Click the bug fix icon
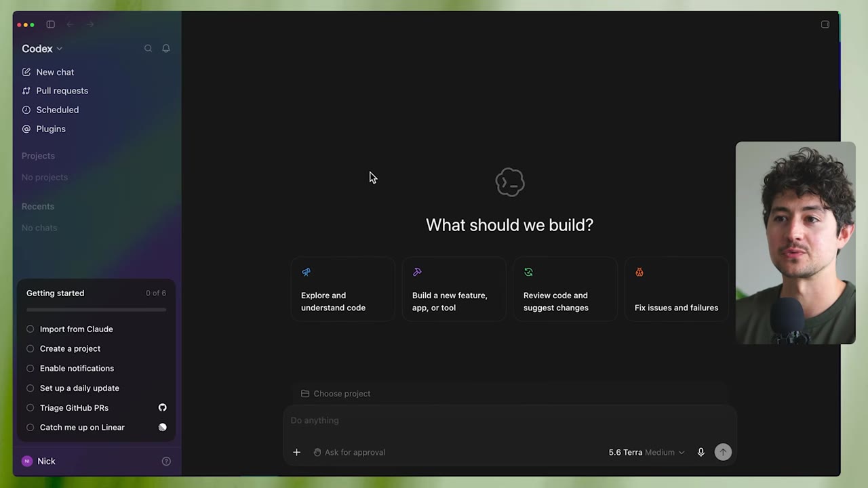The image size is (868, 488). point(639,272)
